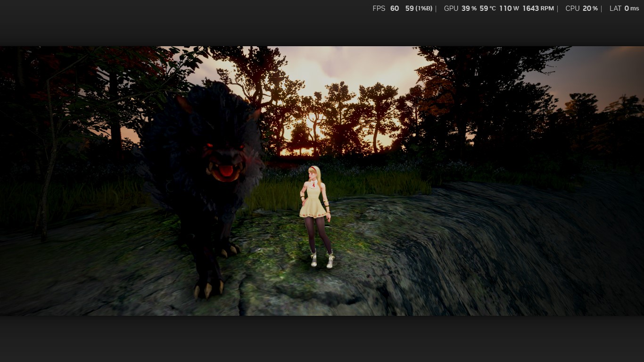Click the GPU temperature 59 °C reading

[487, 8]
